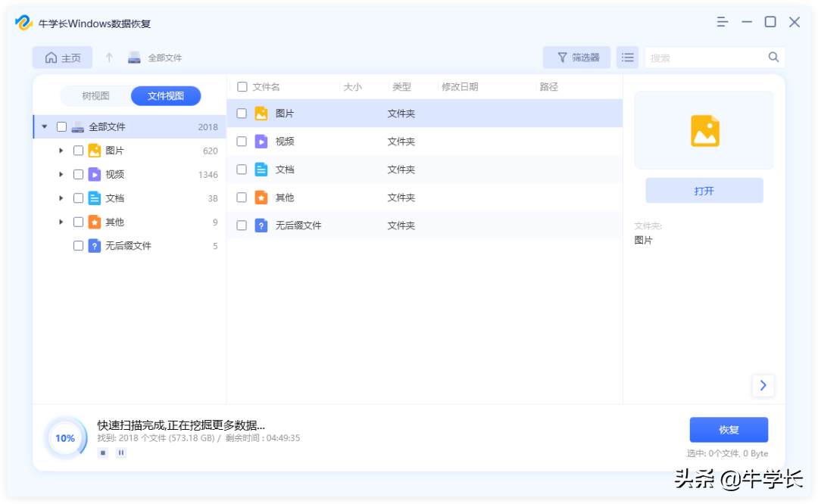Click the 10% circular scan progress indicator
The width and height of the screenshot is (818, 504).
point(65,437)
